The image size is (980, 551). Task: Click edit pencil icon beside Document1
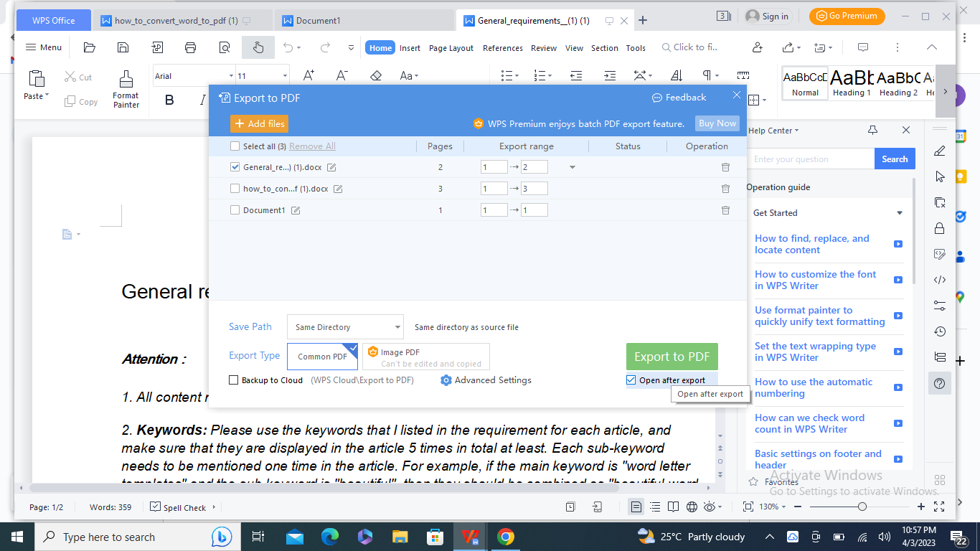(296, 210)
